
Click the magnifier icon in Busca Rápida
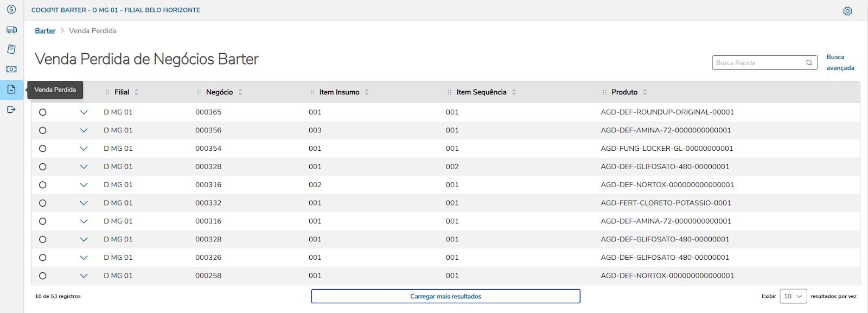[809, 63]
